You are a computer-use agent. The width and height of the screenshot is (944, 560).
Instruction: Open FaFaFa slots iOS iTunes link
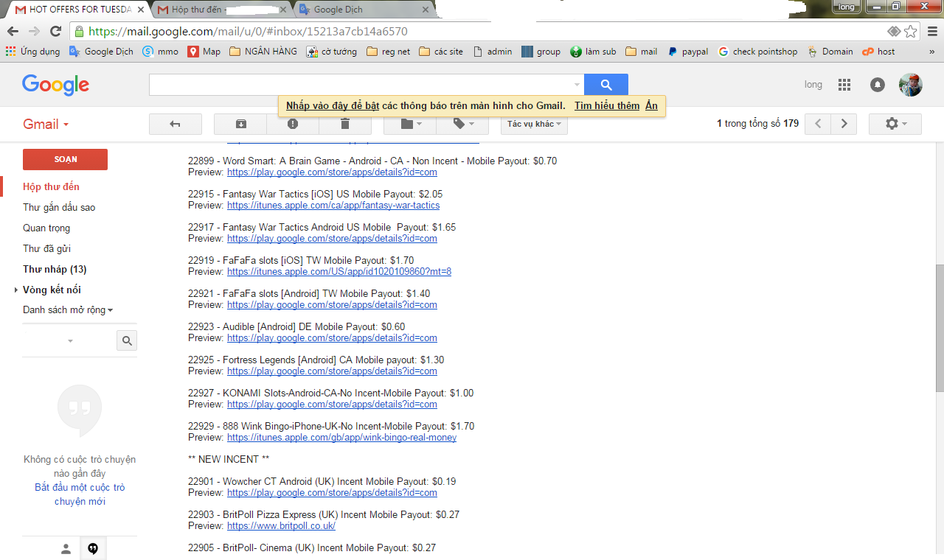[x=339, y=272]
